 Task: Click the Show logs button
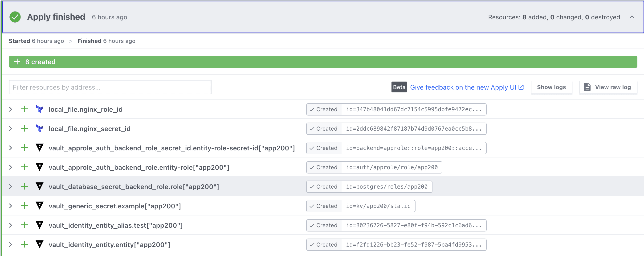pyautogui.click(x=551, y=87)
